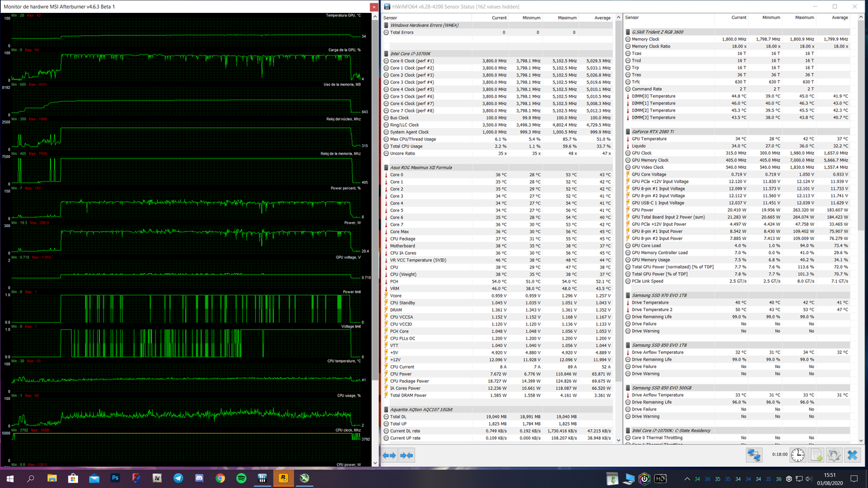Select PCIe Link Speed row
868x488 pixels.
737,281
